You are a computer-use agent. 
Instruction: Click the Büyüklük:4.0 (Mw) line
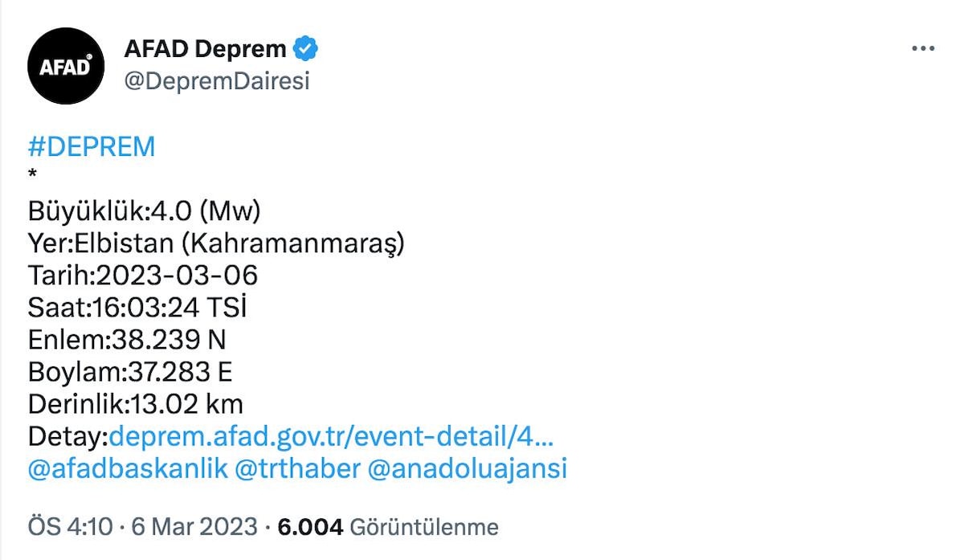(145, 211)
